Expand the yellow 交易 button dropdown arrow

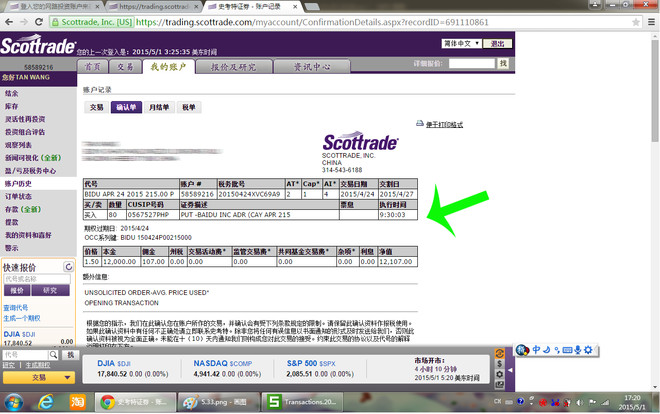(x=67, y=377)
